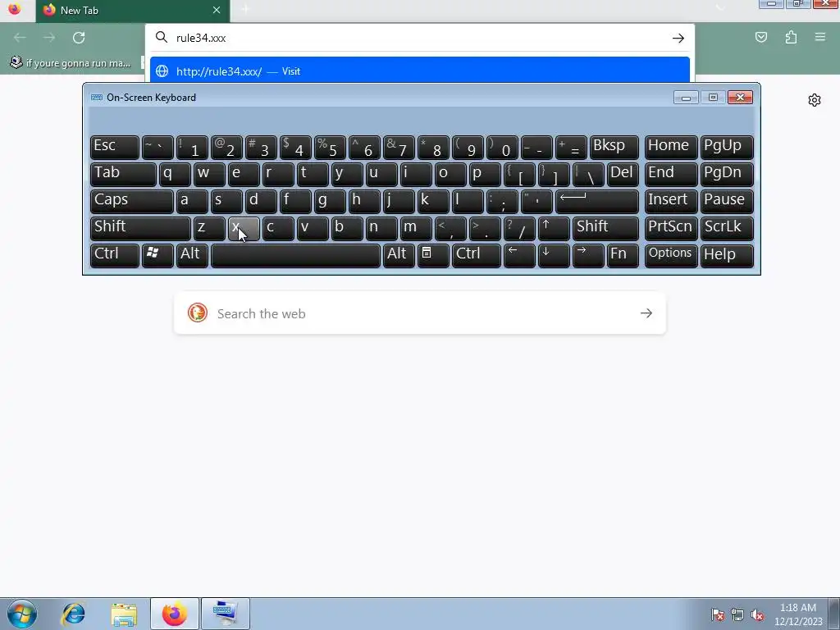Click the Tab key on the On-Screen Keyboard
This screenshot has width=840, height=630.
coord(123,174)
